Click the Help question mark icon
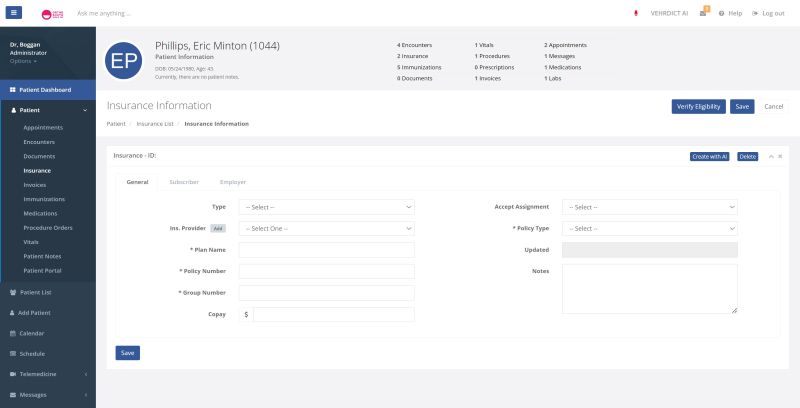The image size is (800, 408). click(721, 13)
